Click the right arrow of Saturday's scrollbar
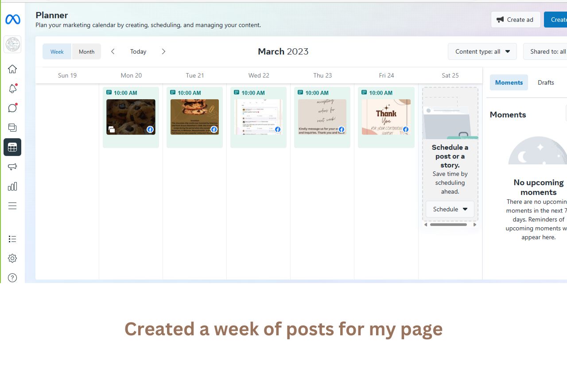 (475, 225)
